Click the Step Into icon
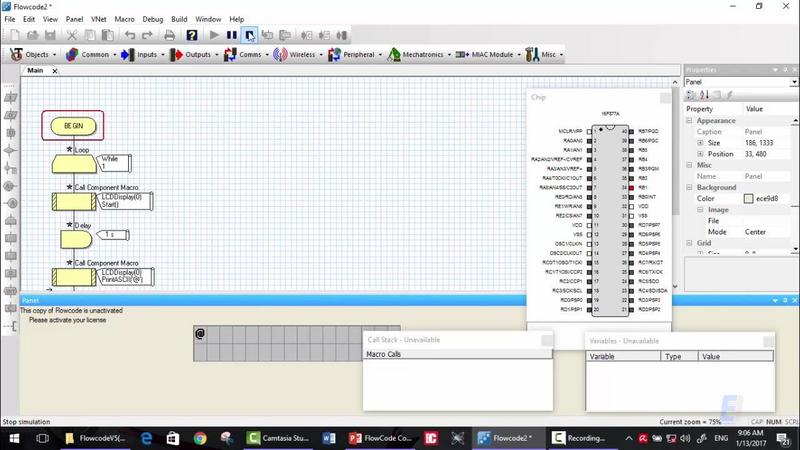The width and height of the screenshot is (800, 450). pos(267,35)
